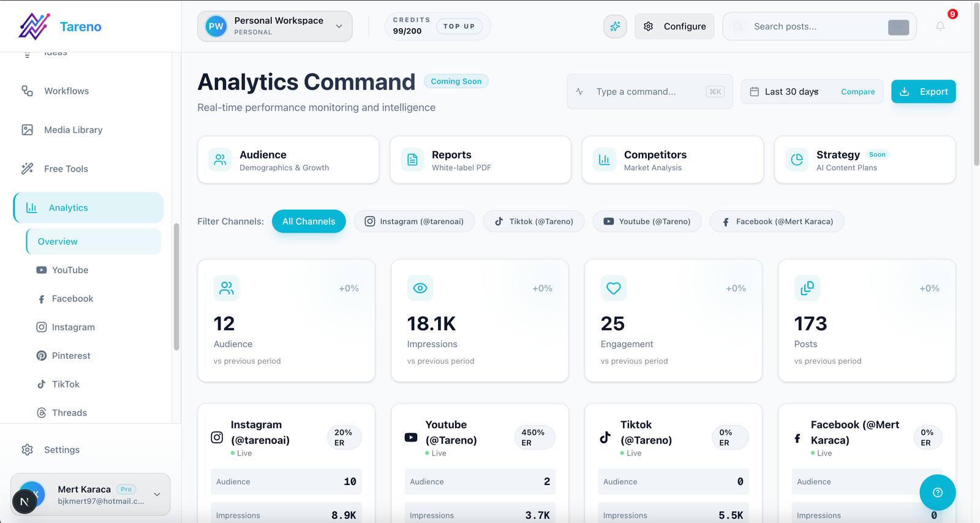The height and width of the screenshot is (523, 980).
Task: Expand the Mert Karaca account menu
Action: [91, 494]
